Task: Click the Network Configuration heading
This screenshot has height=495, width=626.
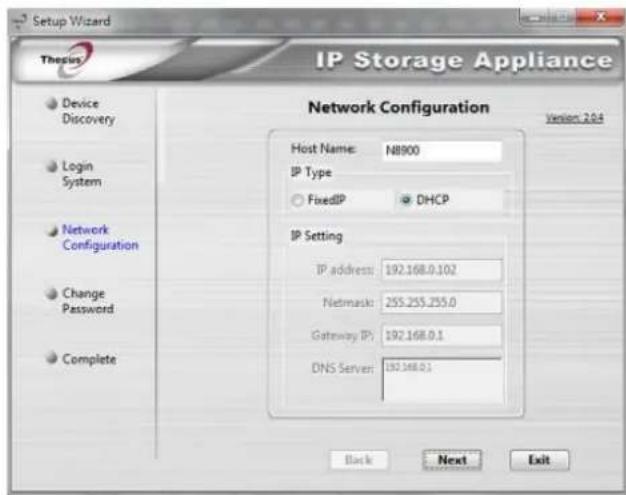Action: click(399, 107)
